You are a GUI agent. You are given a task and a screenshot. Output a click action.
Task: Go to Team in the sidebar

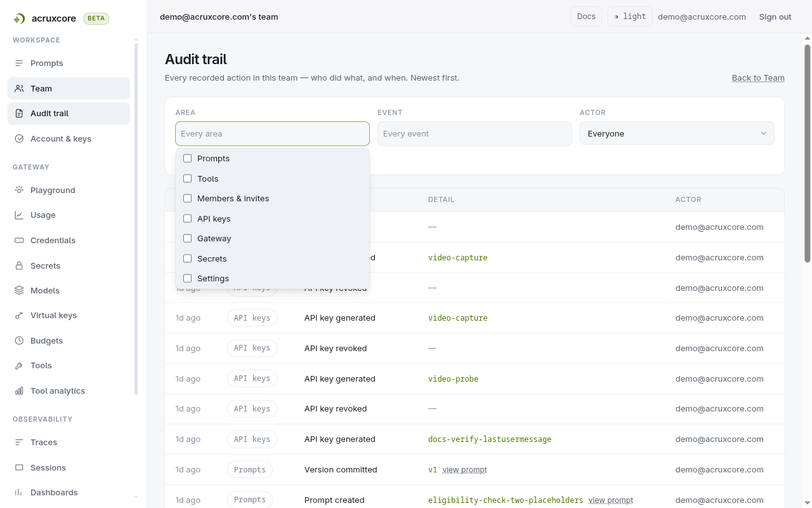(x=69, y=89)
